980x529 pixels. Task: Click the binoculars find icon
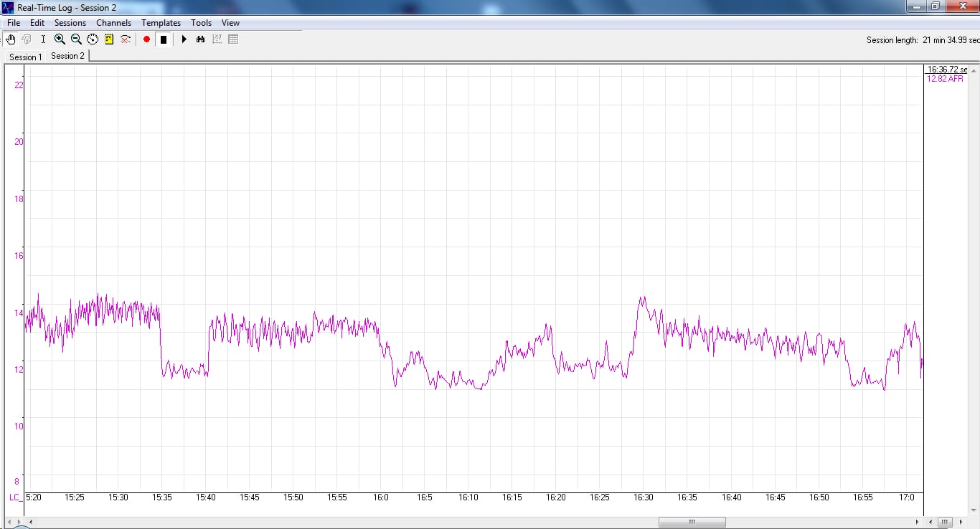tap(200, 39)
